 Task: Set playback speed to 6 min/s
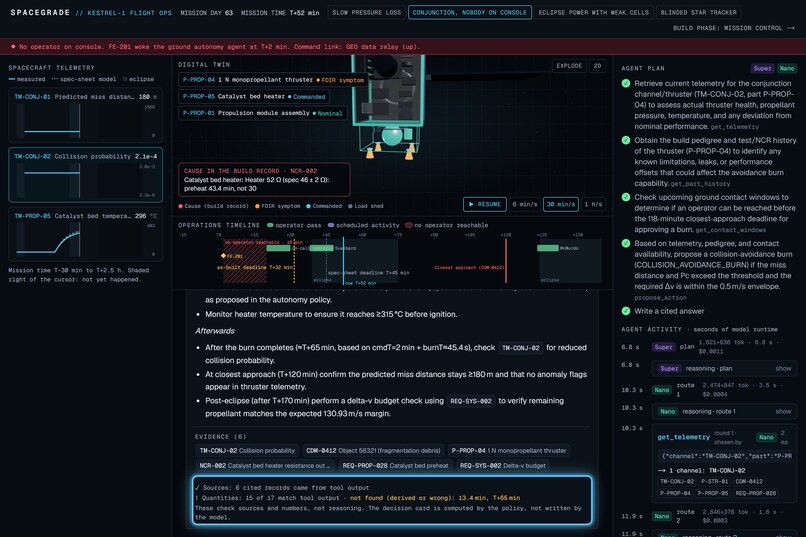(x=524, y=205)
